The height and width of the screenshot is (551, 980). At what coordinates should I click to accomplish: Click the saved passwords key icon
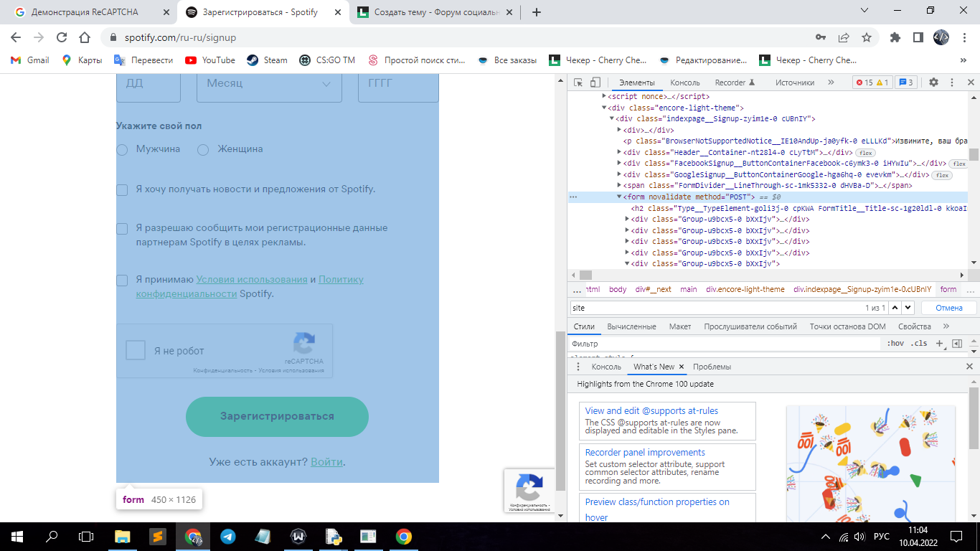point(821,37)
